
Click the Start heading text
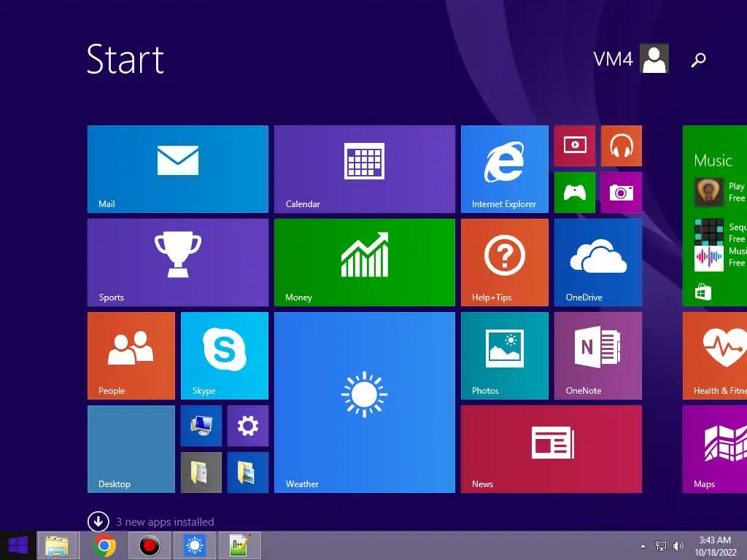(x=125, y=59)
